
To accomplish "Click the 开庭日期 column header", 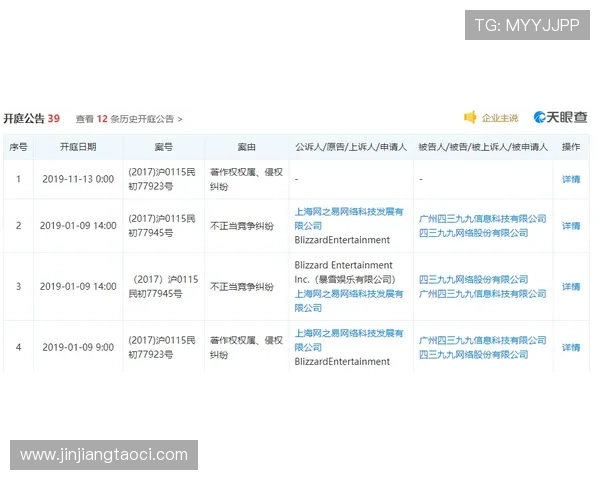I will tap(78, 147).
